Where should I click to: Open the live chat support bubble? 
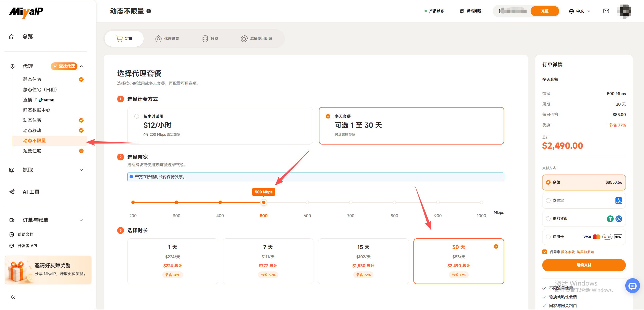pos(632,286)
